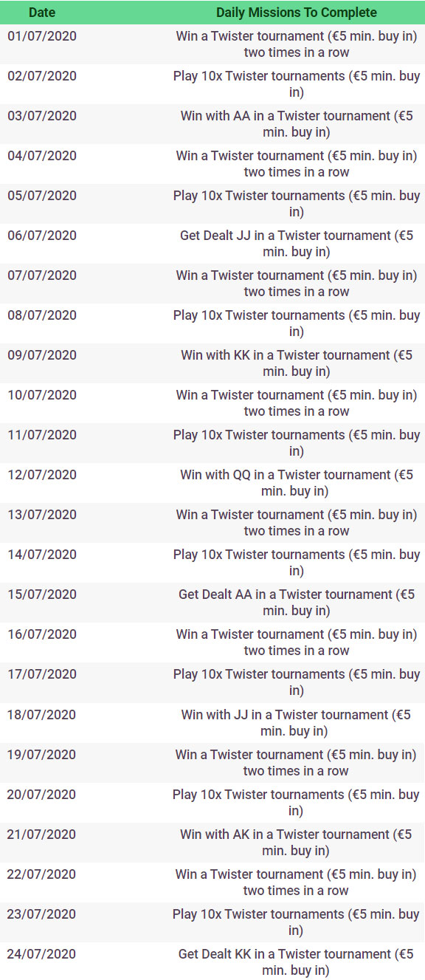Click the 20/07/2020 Play 10x Twister mission
Screen dimensions: 425x980
point(297,803)
